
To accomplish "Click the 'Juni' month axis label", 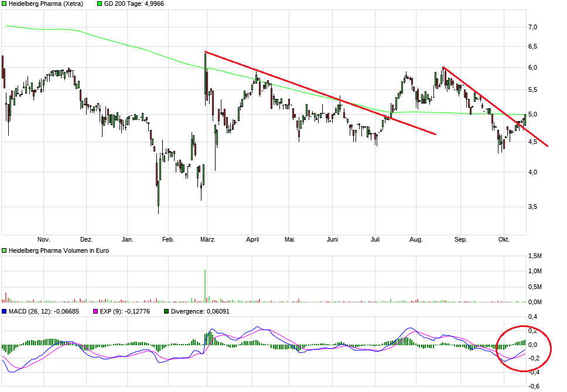I will [332, 239].
